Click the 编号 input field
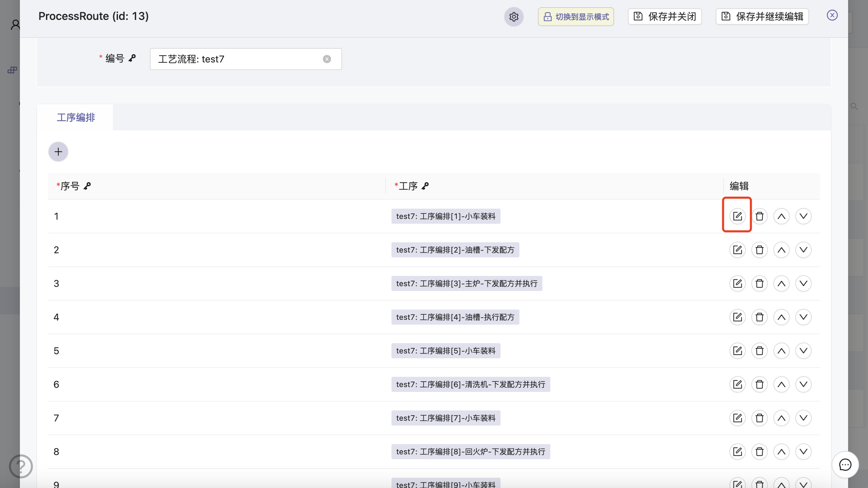Image resolution: width=868 pixels, height=488 pixels. (x=237, y=59)
